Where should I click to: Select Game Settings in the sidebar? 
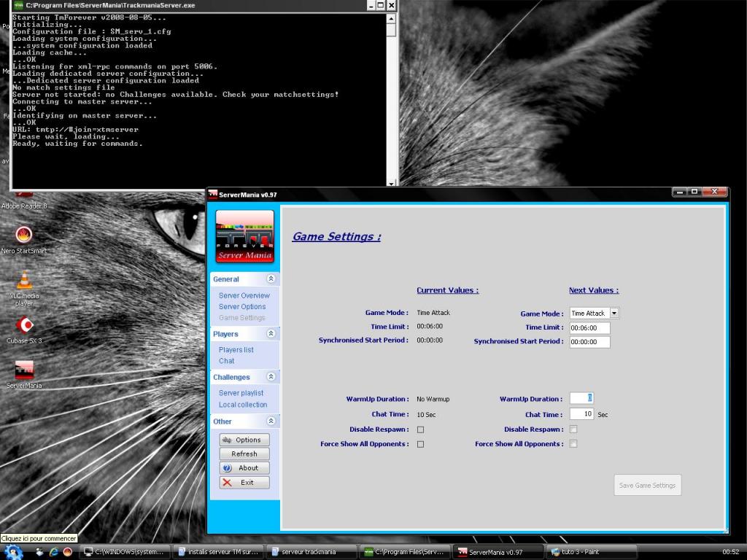coord(242,318)
